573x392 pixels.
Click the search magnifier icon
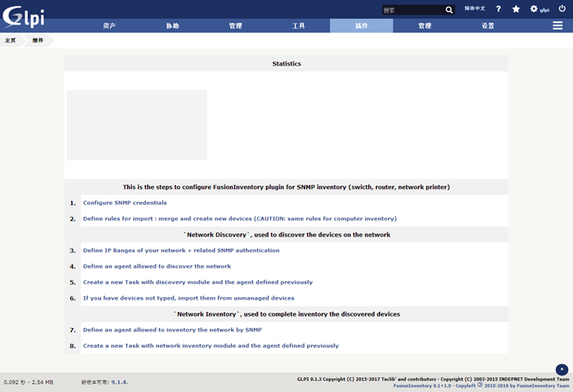449,10
